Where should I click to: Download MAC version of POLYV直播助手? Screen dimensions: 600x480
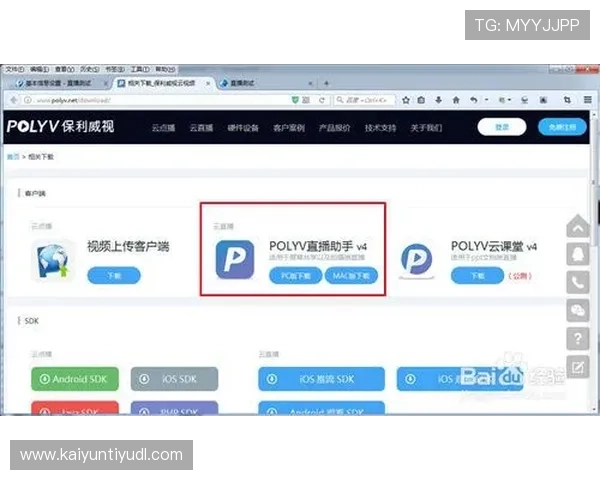click(x=351, y=276)
